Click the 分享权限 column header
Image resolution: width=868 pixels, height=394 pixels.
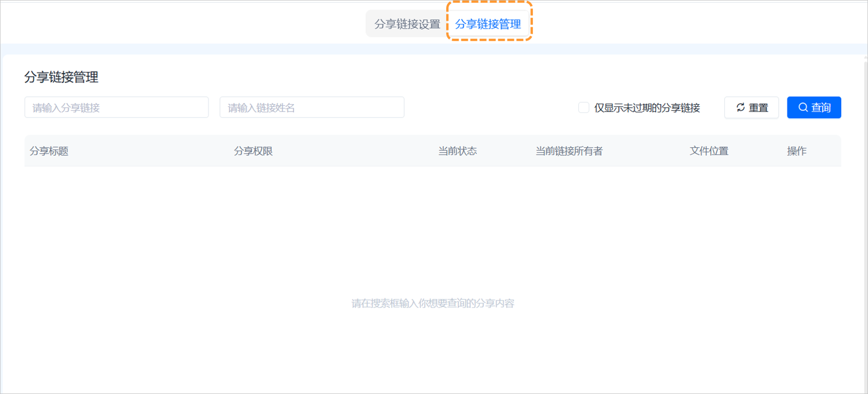(253, 151)
